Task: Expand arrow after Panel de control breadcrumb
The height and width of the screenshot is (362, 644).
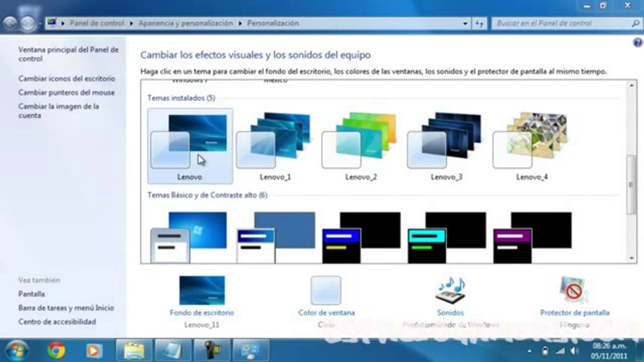Action: 132,23
